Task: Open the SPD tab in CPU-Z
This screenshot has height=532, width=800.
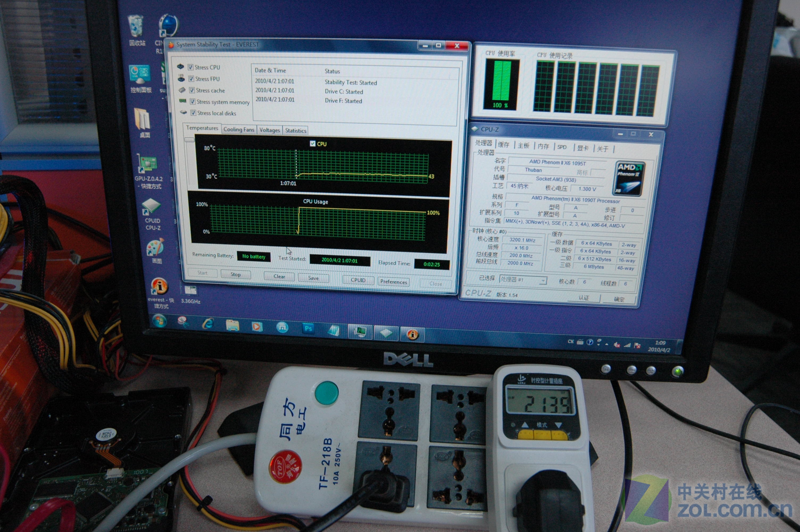Action: tap(562, 147)
